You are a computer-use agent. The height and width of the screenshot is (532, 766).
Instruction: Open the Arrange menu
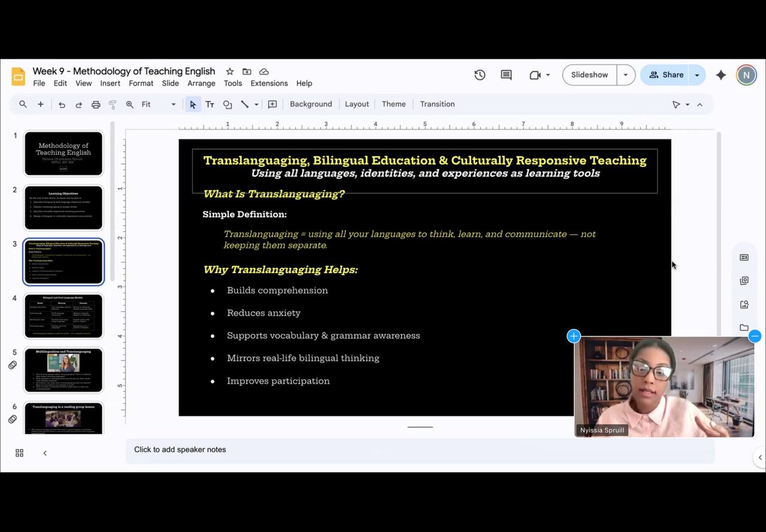(201, 83)
